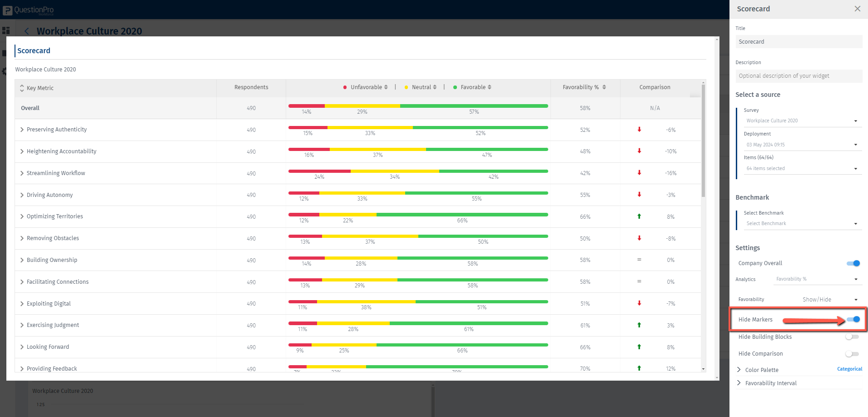This screenshot has width=868, height=417.
Task: Click the QuestionPro logo
Action: click(x=29, y=10)
